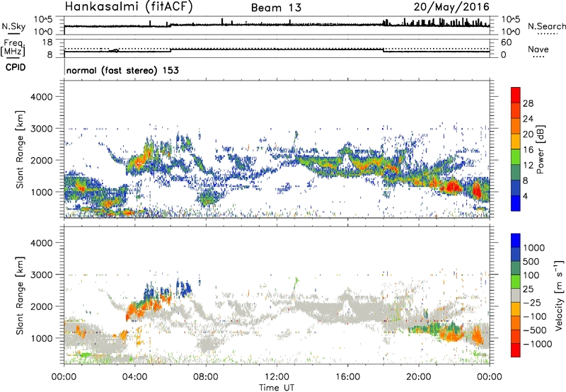
Task: Select the positive 500 label on Velocity colorbar
Action: pyautogui.click(x=531, y=261)
